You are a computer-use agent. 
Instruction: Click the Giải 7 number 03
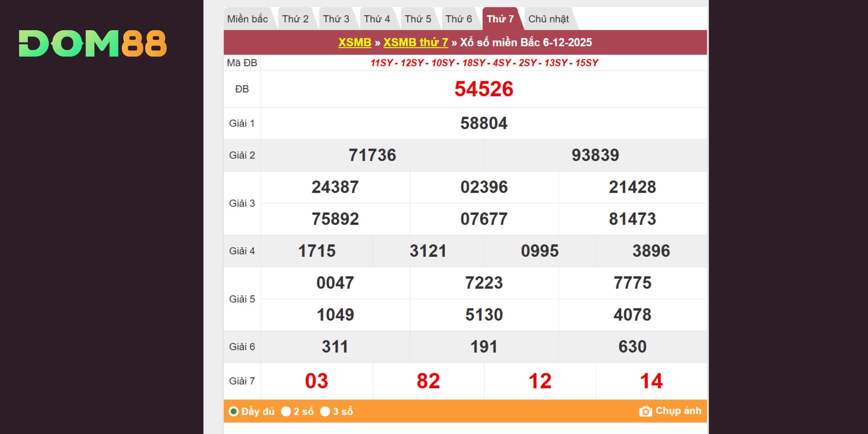coord(316,381)
